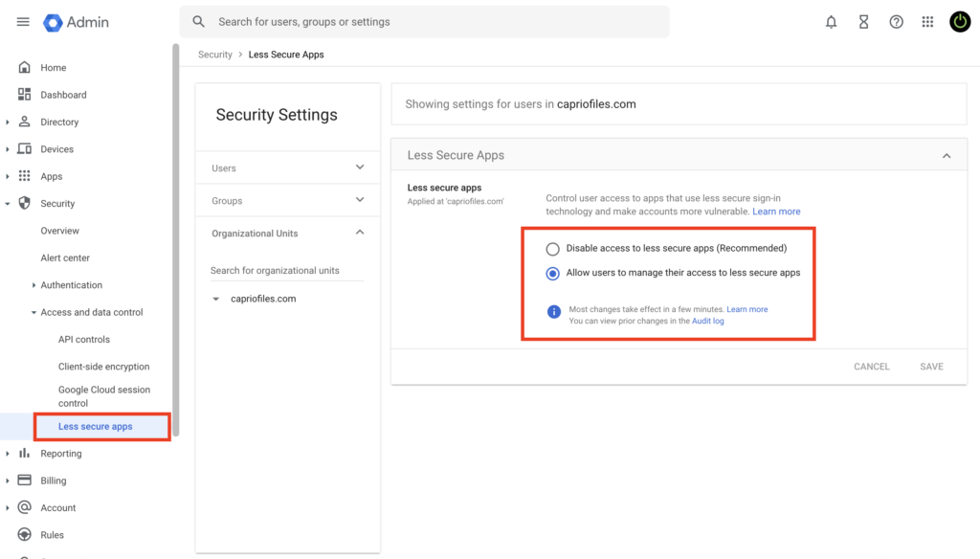Click the Less Secure Apps breadcrumb text
980x559 pixels.
[x=286, y=55]
